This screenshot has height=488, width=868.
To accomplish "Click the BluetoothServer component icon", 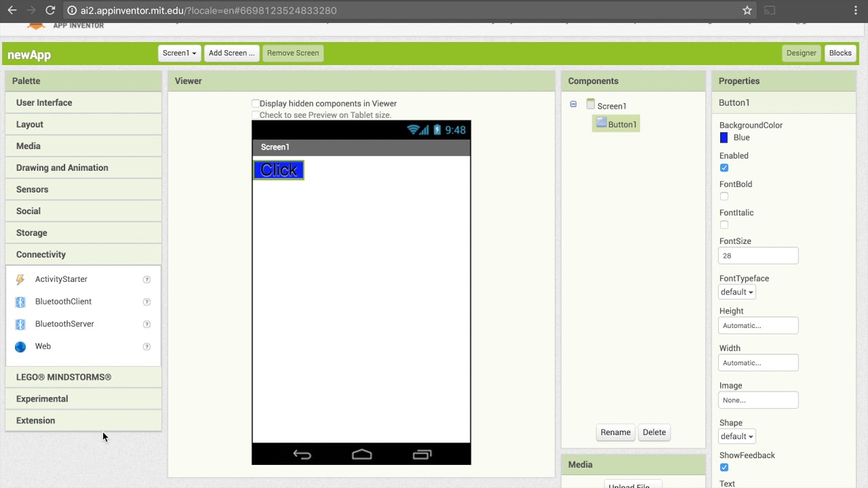I will [20, 324].
